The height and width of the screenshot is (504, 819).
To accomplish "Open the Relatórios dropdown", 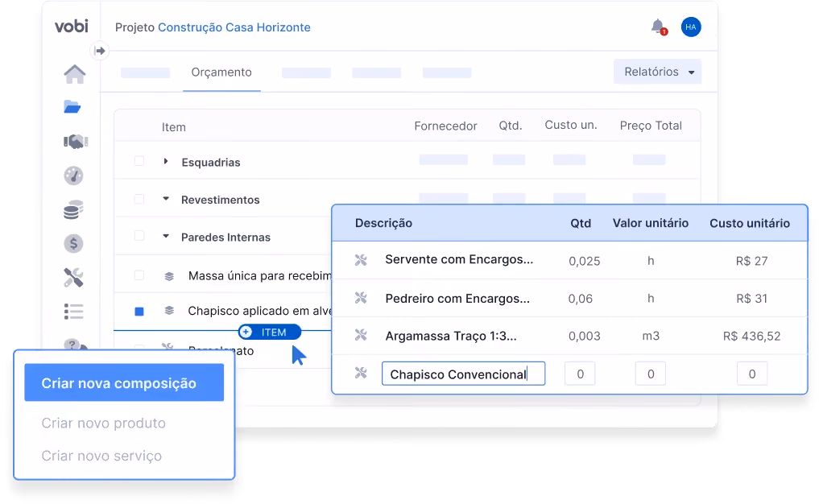I will (x=658, y=72).
